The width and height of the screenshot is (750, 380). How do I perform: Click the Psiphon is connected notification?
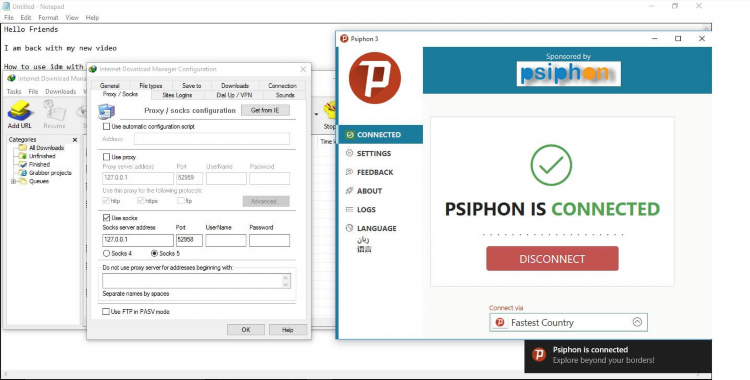(x=618, y=356)
